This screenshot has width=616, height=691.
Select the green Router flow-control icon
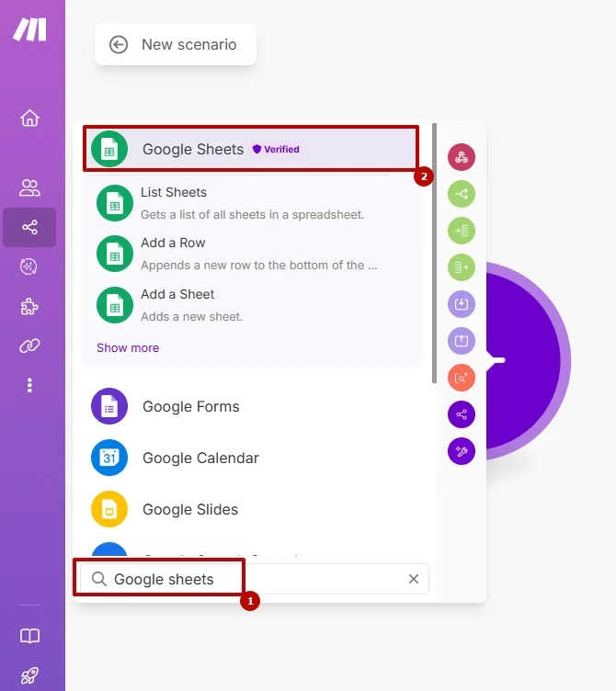pyautogui.click(x=462, y=194)
